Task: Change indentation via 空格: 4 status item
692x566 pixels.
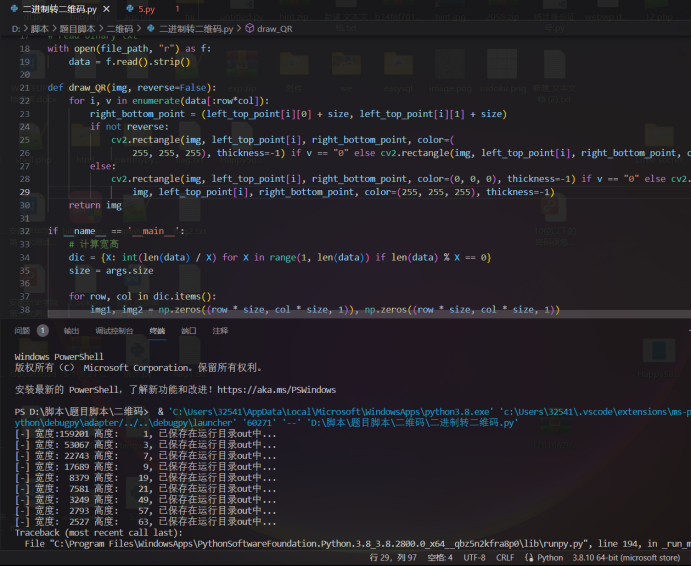Action: pos(440,558)
